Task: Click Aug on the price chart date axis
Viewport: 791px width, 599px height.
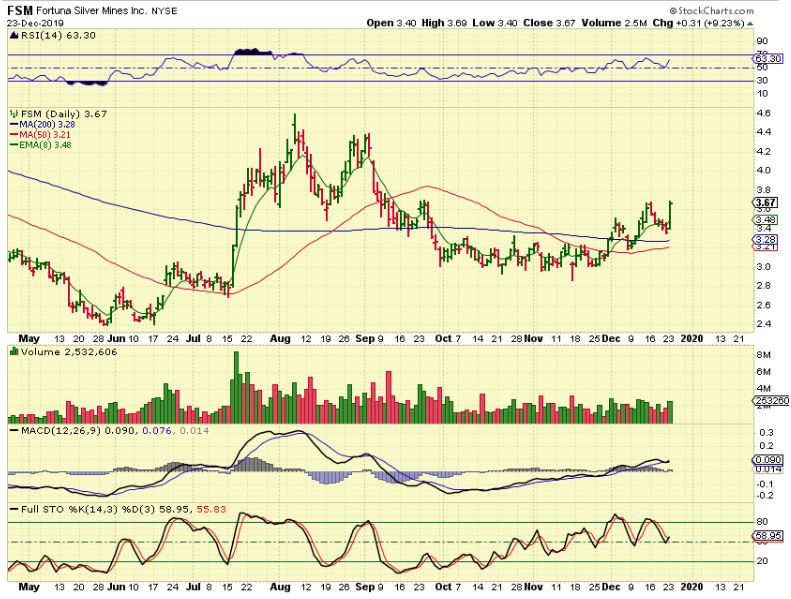Action: click(280, 339)
